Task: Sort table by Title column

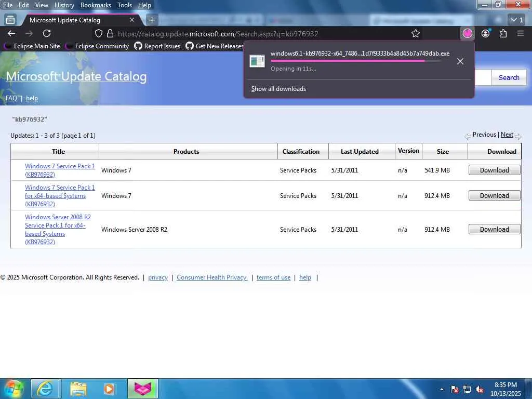Action: coord(58,151)
